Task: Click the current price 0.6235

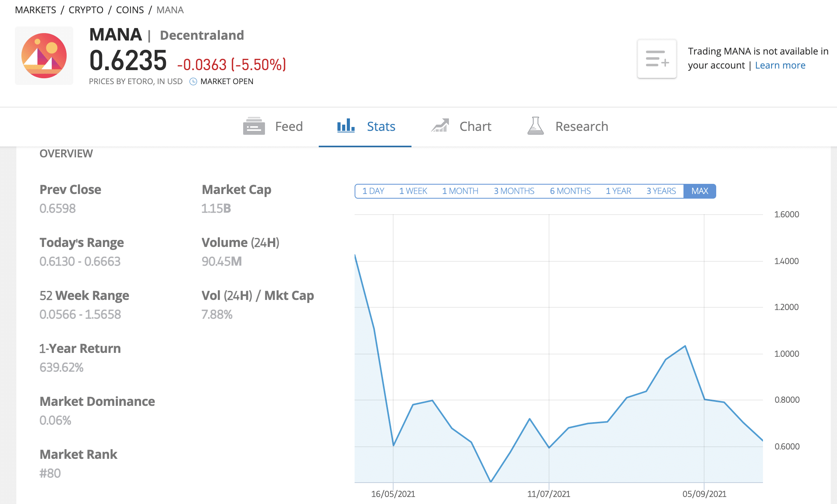Action: point(128,61)
